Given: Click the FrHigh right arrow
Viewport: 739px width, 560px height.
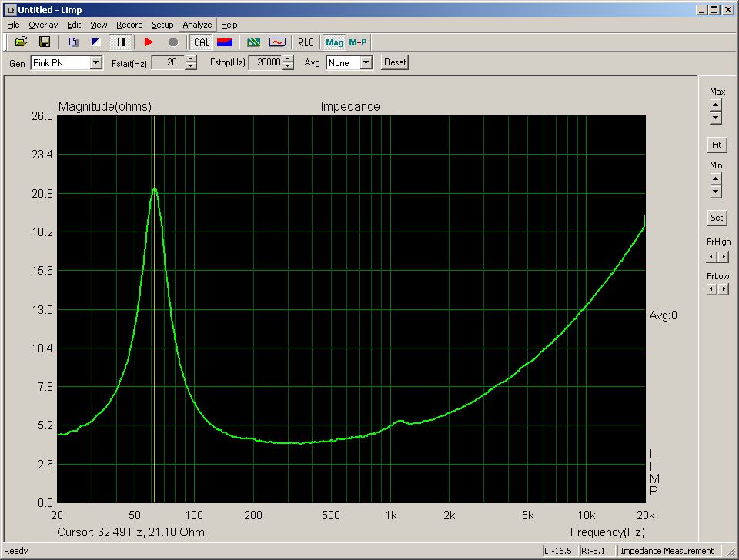Looking at the screenshot, I should (x=724, y=257).
